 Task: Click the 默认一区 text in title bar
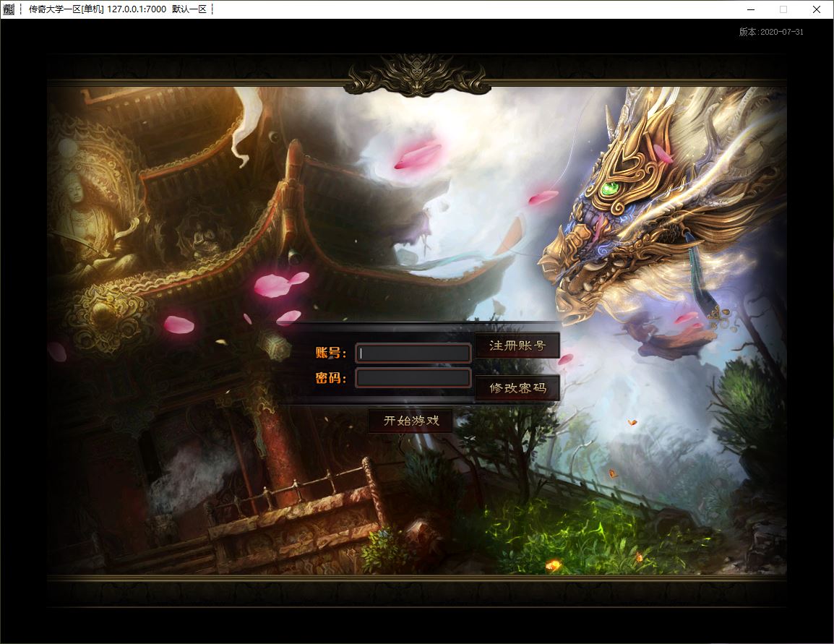click(189, 9)
